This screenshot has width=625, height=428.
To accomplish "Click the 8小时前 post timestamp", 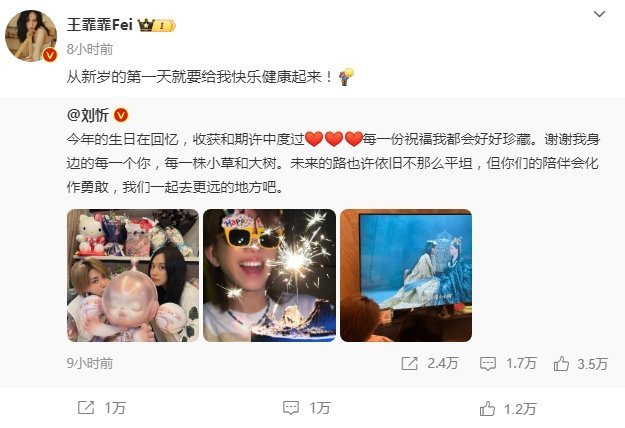I will [90, 49].
